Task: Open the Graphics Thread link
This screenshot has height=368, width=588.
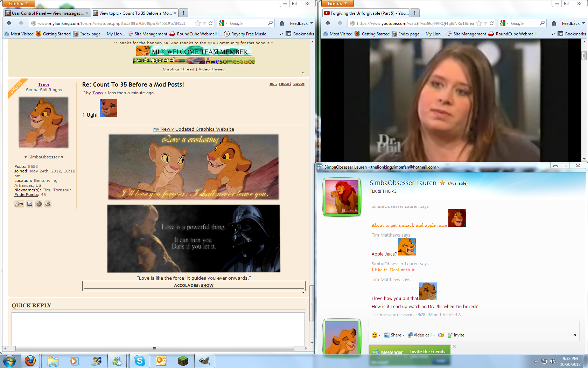Action: coord(178,69)
